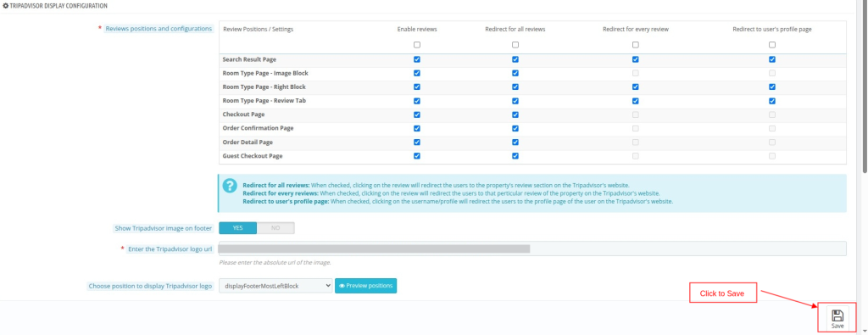Image resolution: width=868 pixels, height=335 pixels.
Task: Click the Choose position to display Tripadvisor logo label
Action: [150, 287]
